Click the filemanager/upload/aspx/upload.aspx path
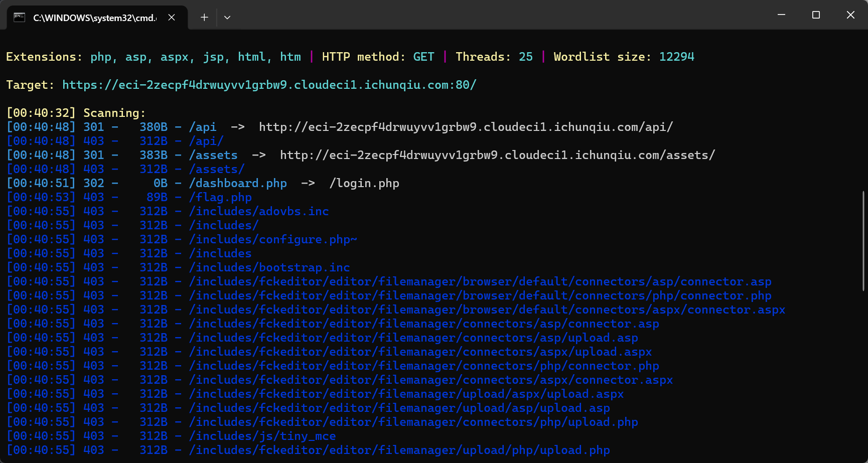Image resolution: width=868 pixels, height=463 pixels. tap(406, 394)
